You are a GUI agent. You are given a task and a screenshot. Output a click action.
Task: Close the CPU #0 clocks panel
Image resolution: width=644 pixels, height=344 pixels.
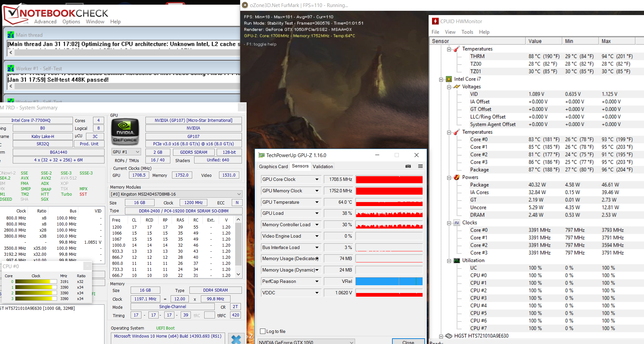click(x=87, y=266)
